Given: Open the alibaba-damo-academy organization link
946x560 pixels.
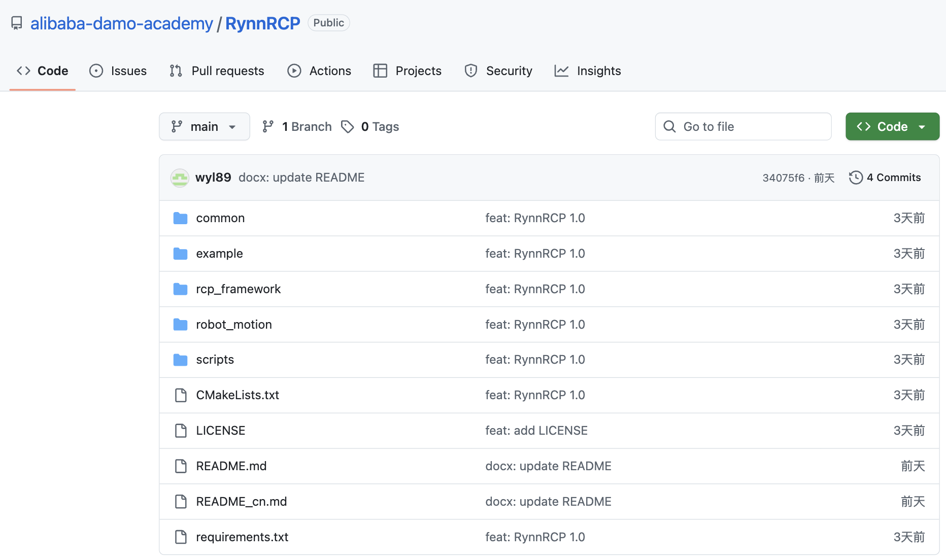Looking at the screenshot, I should [121, 23].
